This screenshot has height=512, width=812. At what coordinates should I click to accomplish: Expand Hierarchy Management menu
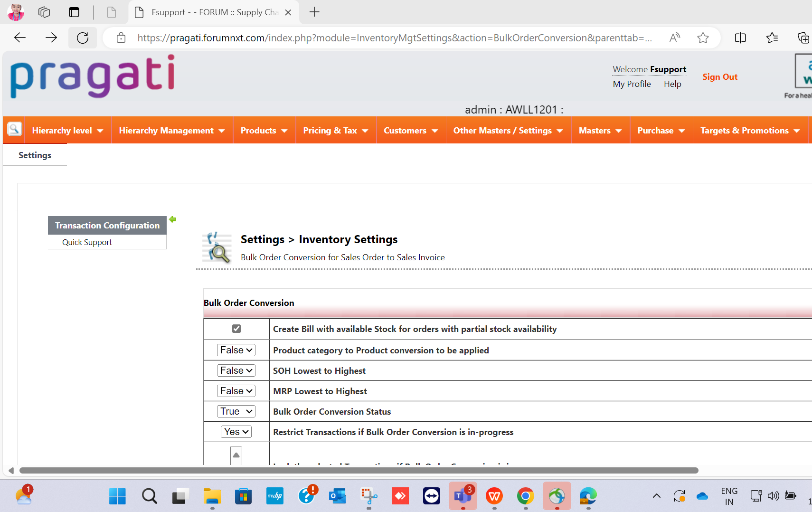pos(172,131)
